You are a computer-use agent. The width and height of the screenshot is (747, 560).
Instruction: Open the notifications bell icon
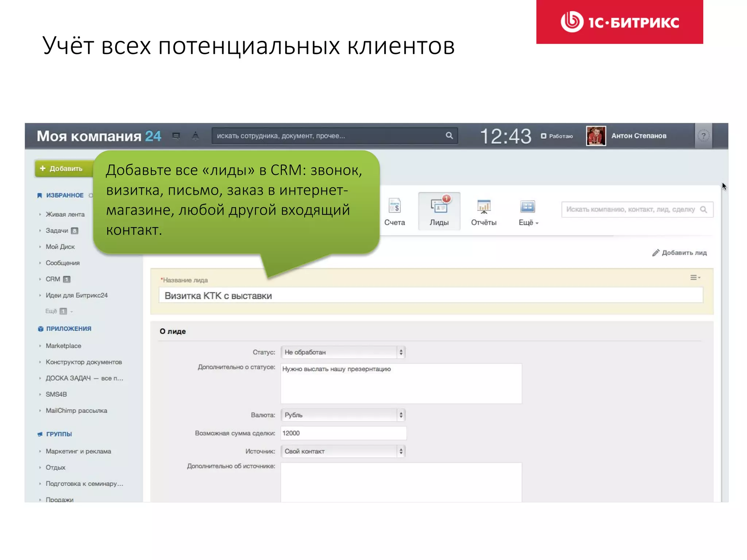(196, 136)
